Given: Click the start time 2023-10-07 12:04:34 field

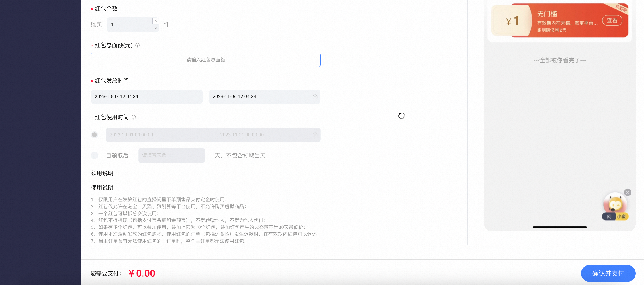Looking at the screenshot, I should click(x=147, y=97).
